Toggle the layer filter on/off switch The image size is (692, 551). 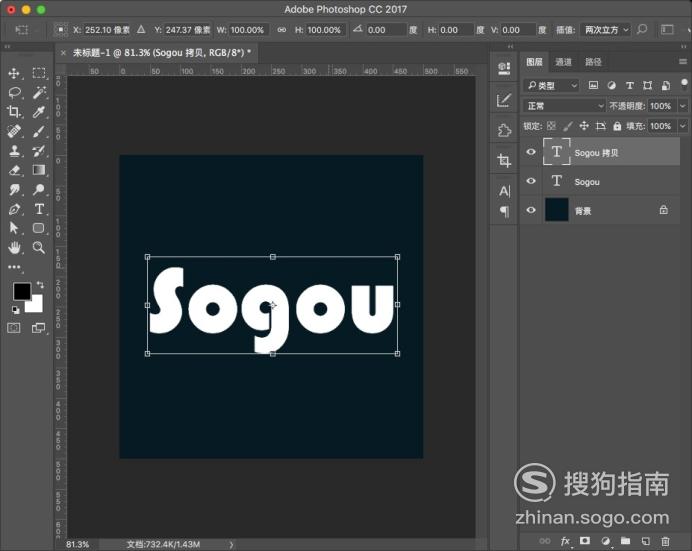[684, 83]
